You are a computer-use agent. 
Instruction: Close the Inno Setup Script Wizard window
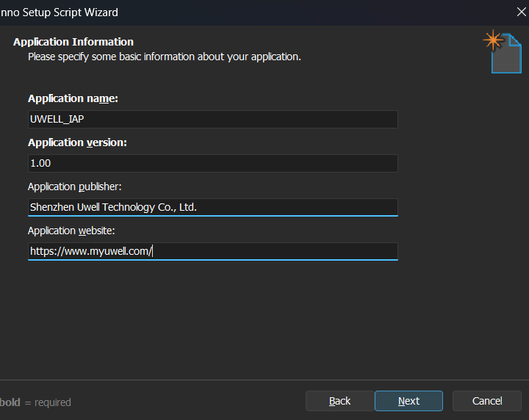pos(521,12)
